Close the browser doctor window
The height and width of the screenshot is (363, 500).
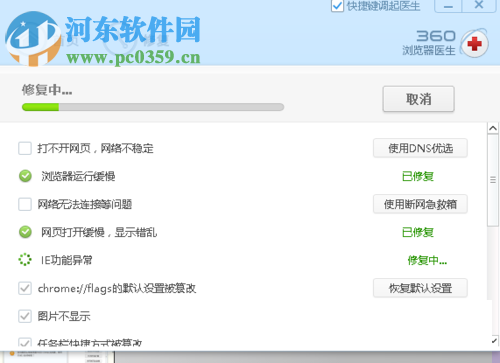tap(479, 6)
